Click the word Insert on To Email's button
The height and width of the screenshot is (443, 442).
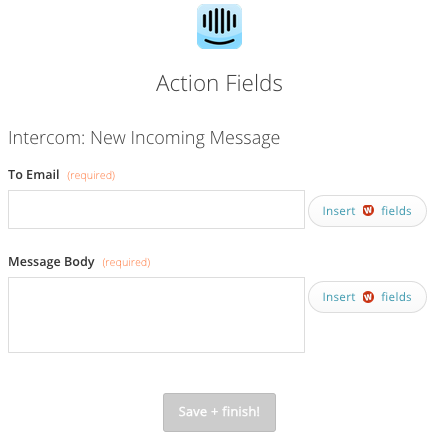tap(339, 211)
